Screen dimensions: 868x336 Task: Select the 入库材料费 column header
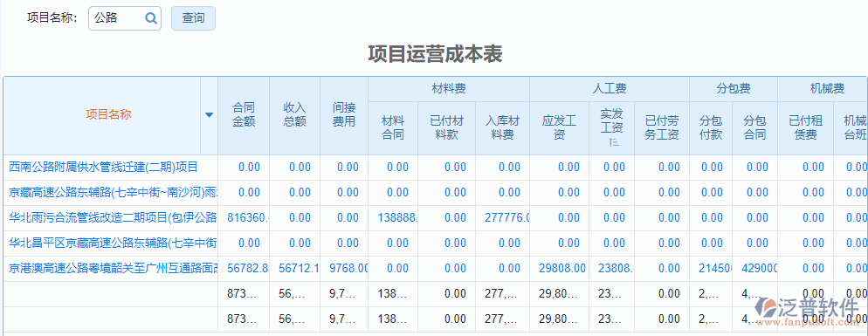[503, 128]
